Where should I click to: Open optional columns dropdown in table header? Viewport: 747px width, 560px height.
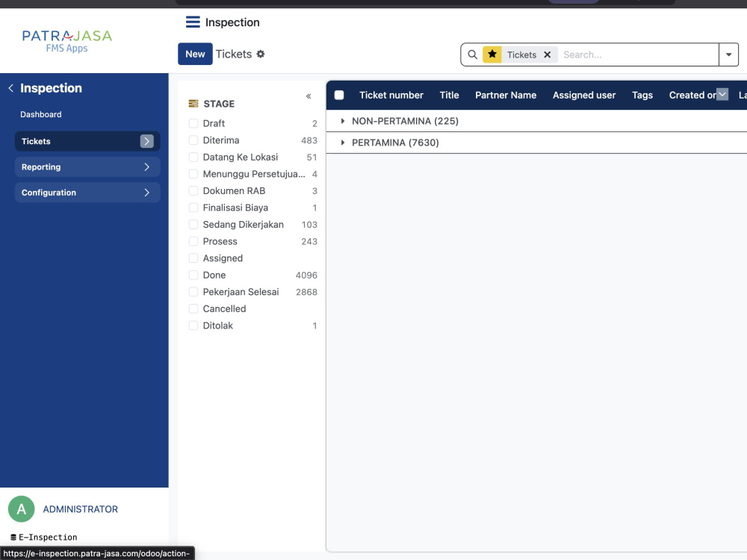point(722,94)
